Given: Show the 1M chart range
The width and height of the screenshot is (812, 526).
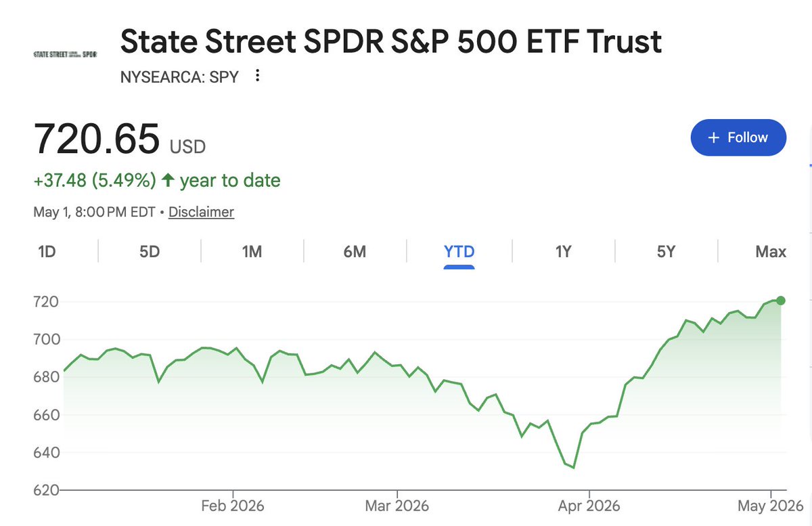Looking at the screenshot, I should pyautogui.click(x=252, y=252).
